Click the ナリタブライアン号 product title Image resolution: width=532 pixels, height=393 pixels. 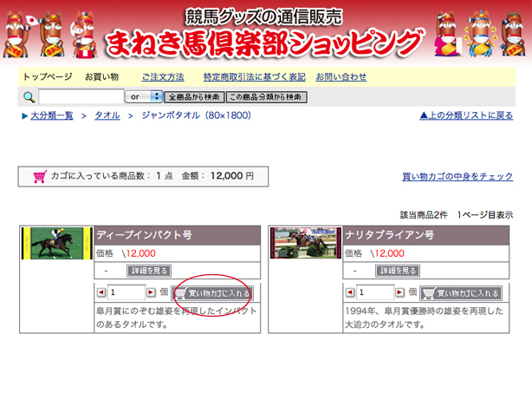[x=390, y=235]
